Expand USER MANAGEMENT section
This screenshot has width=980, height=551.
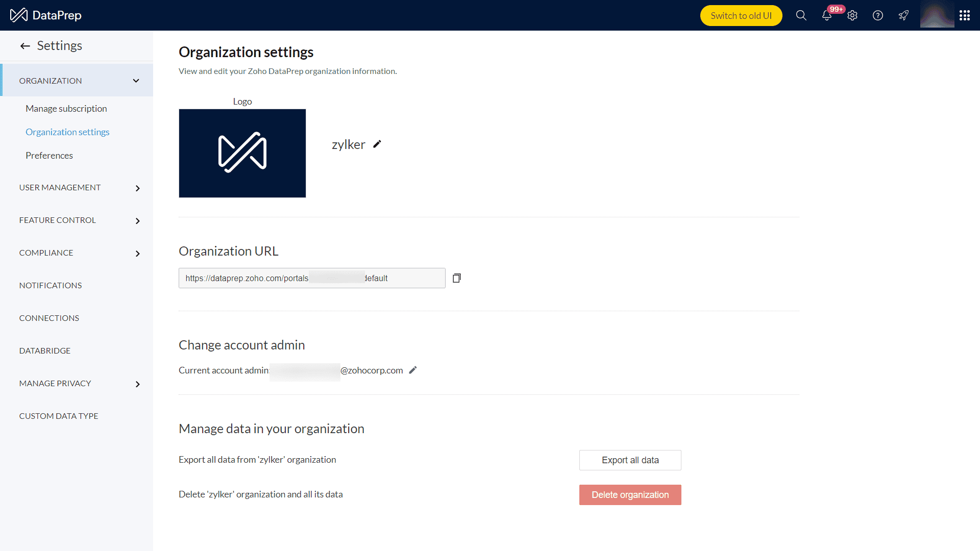[137, 188]
